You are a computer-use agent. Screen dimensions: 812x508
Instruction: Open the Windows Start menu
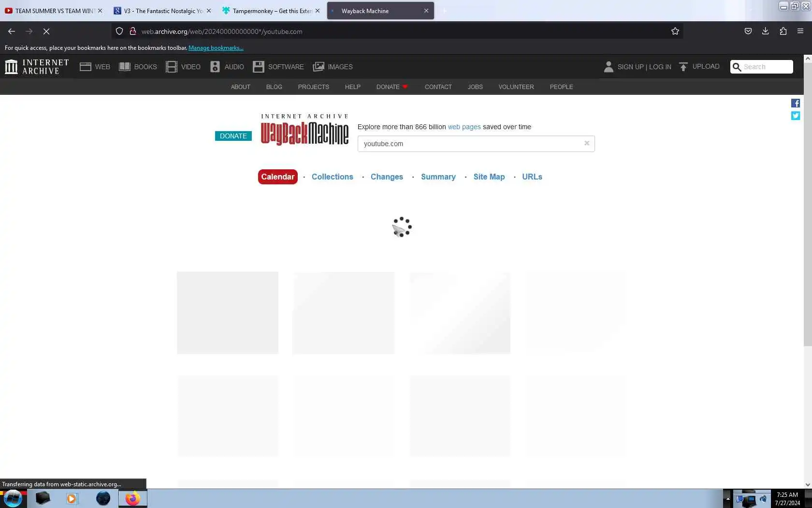(x=13, y=498)
